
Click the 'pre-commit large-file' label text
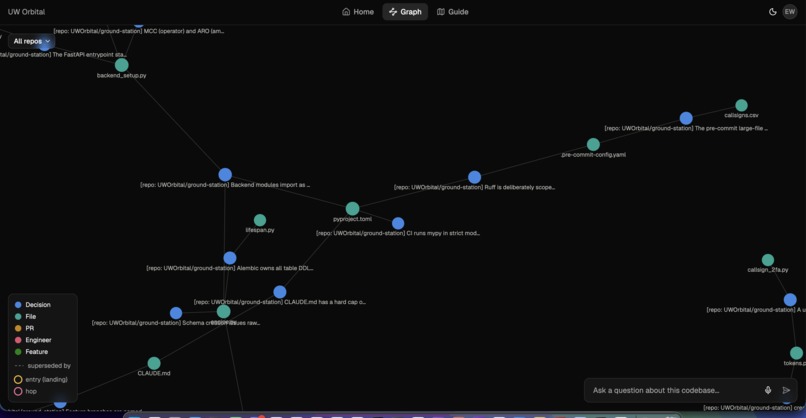(x=686, y=128)
